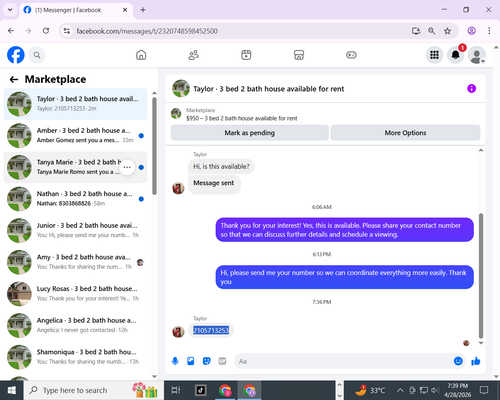
Task: Open the Gaming icon in top navigation
Action: 351,55
